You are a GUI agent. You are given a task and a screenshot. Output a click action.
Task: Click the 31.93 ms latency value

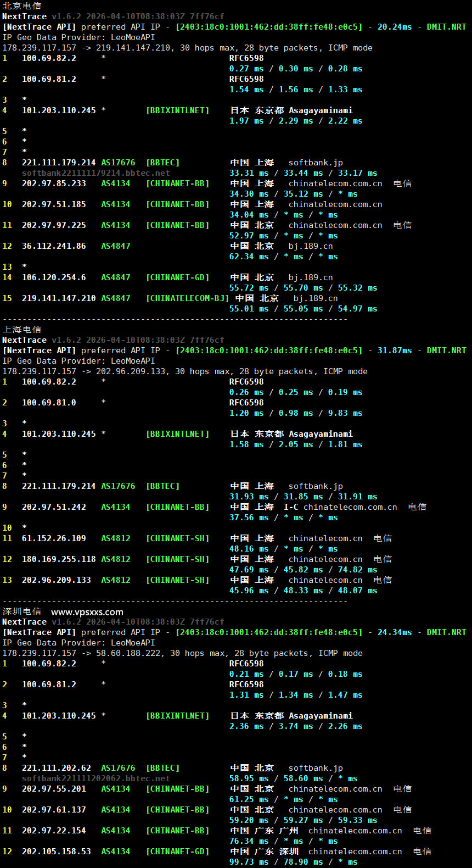(249, 497)
